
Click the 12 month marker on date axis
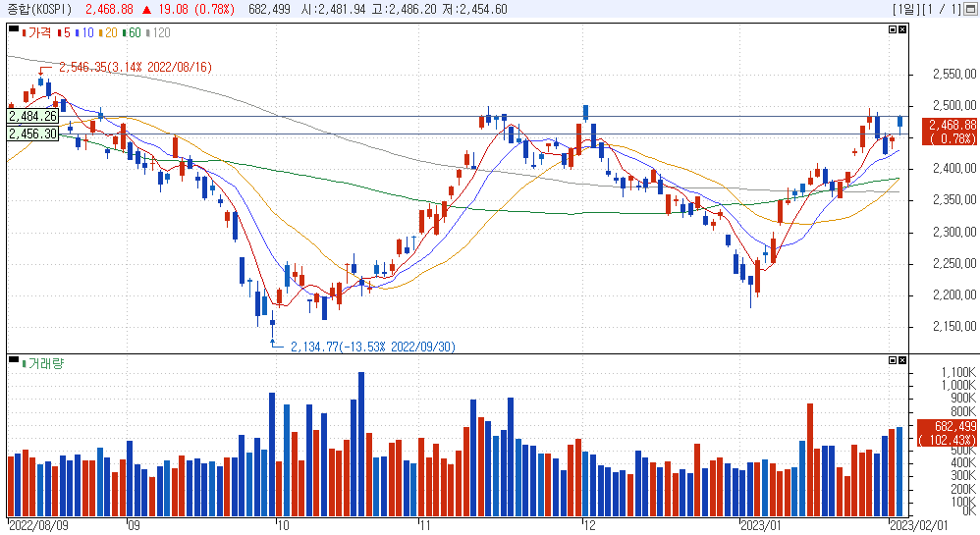click(x=589, y=525)
